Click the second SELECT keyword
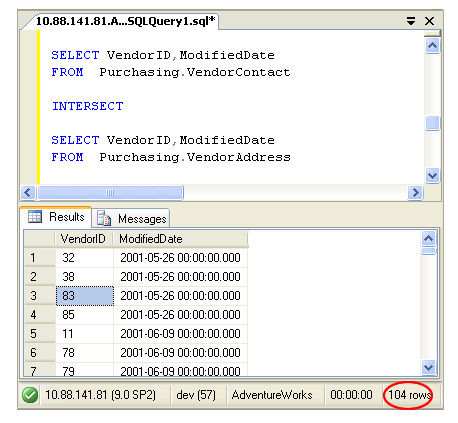The height and width of the screenshot is (423, 458). click(75, 140)
